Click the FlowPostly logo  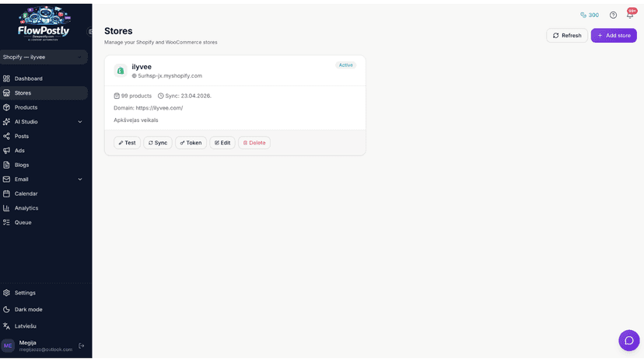pyautogui.click(x=44, y=23)
